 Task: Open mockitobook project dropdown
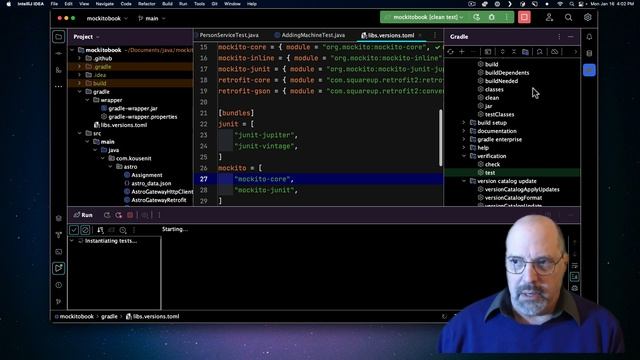pos(107,18)
